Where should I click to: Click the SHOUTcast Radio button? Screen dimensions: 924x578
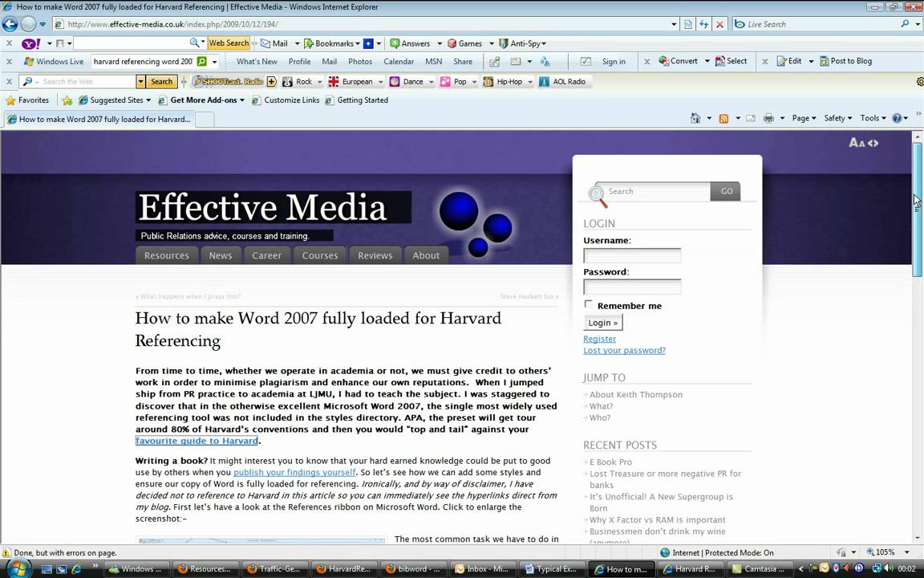pos(229,81)
